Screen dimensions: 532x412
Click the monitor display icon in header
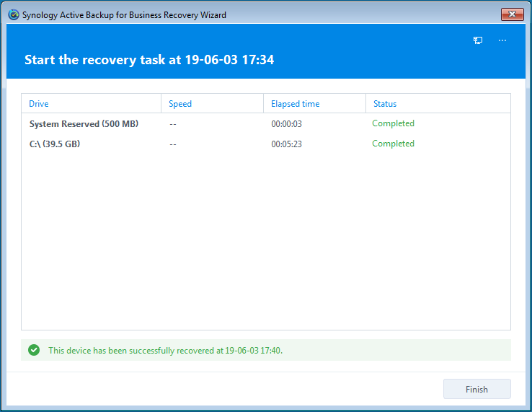pyautogui.click(x=478, y=40)
